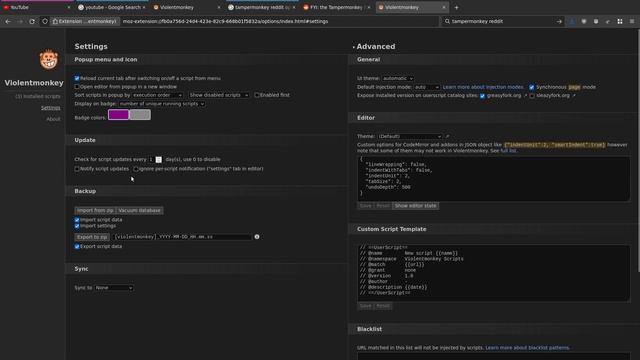
Task: Switch to youtube - Google Search tab
Action: 111,7
